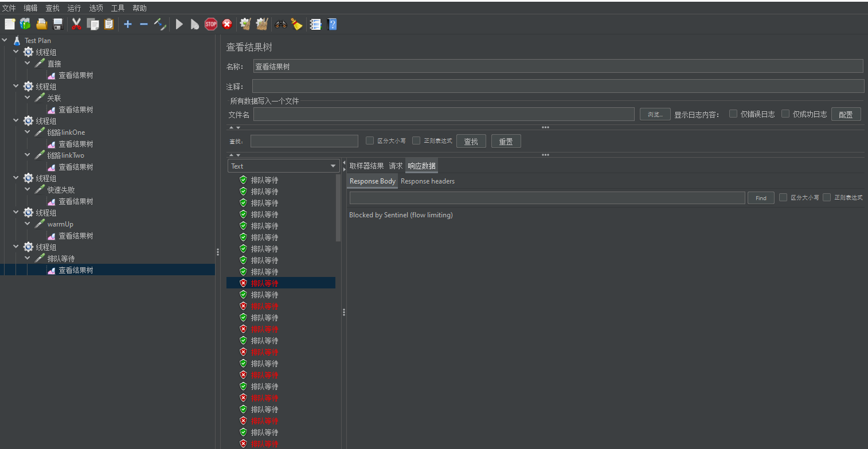Click the Cut scissors icon

[x=76, y=24]
